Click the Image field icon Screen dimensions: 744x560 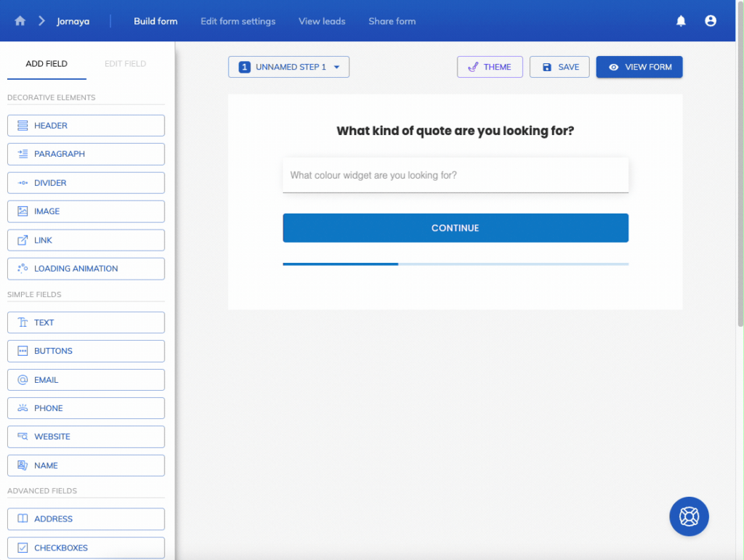tap(23, 211)
